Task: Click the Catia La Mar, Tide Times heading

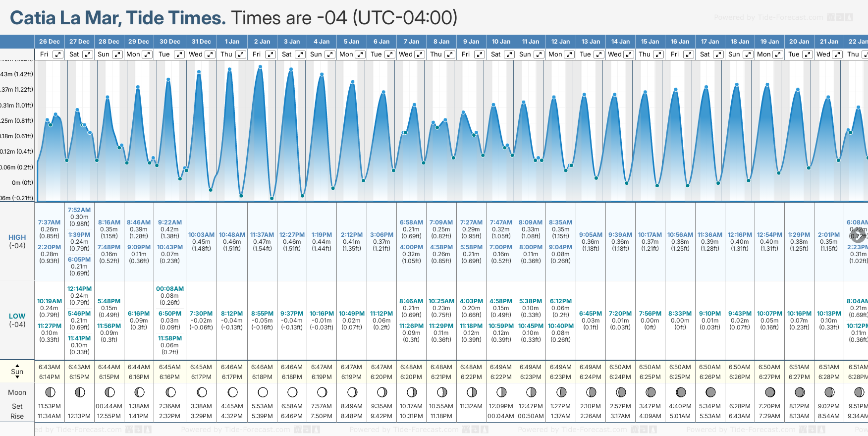Action: (x=118, y=18)
